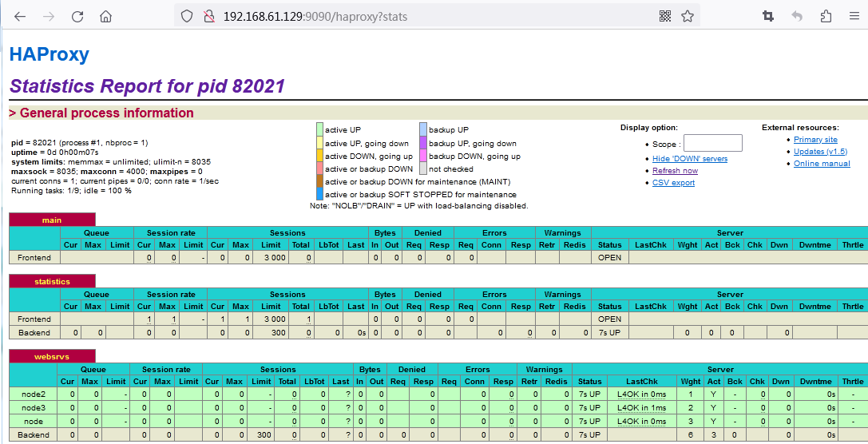
Task: Select the node3 server row name
Action: (x=34, y=407)
